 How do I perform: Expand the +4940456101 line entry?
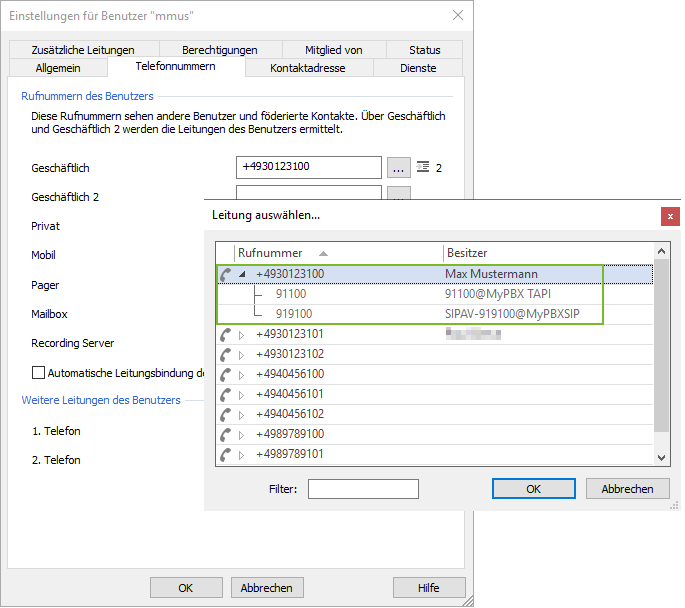[x=241, y=394]
